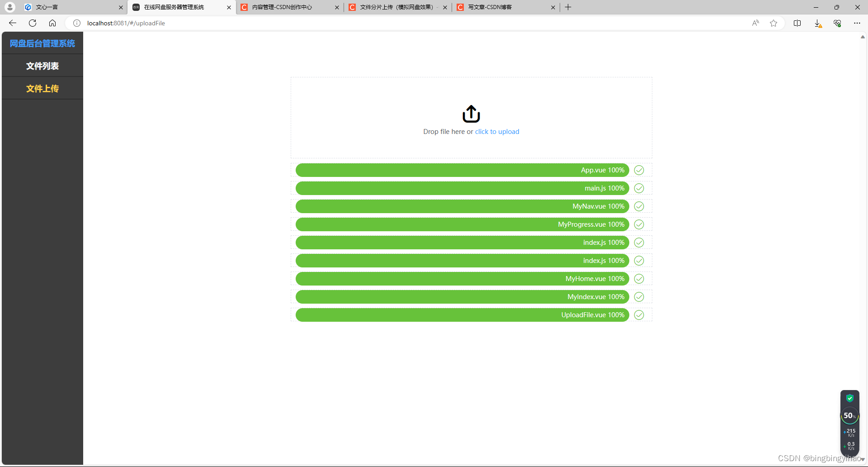Click the page scrollbar up arrow

click(x=863, y=37)
